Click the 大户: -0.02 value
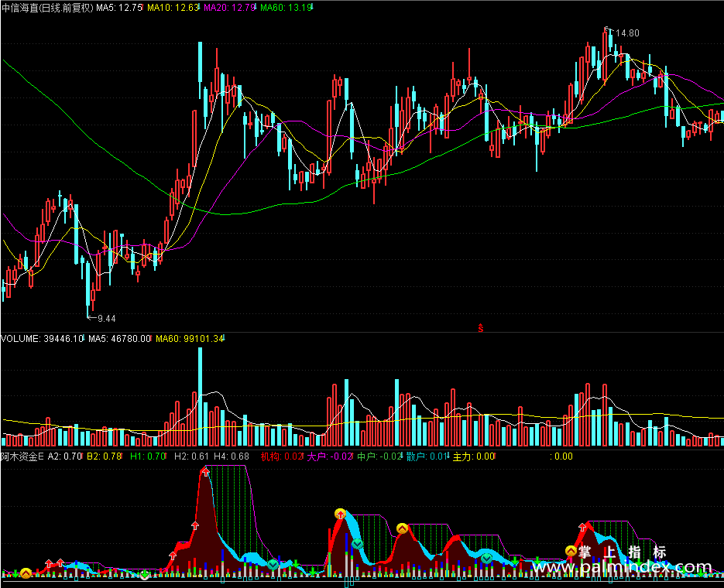 329,456
